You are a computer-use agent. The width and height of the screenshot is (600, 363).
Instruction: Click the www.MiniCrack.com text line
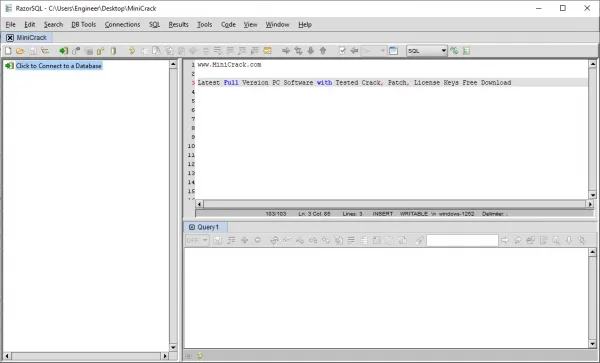point(229,65)
